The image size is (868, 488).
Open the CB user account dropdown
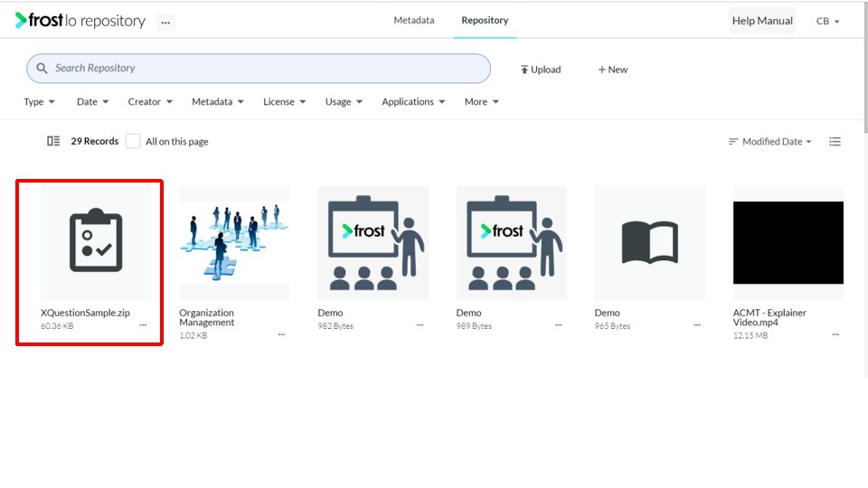[x=827, y=21]
